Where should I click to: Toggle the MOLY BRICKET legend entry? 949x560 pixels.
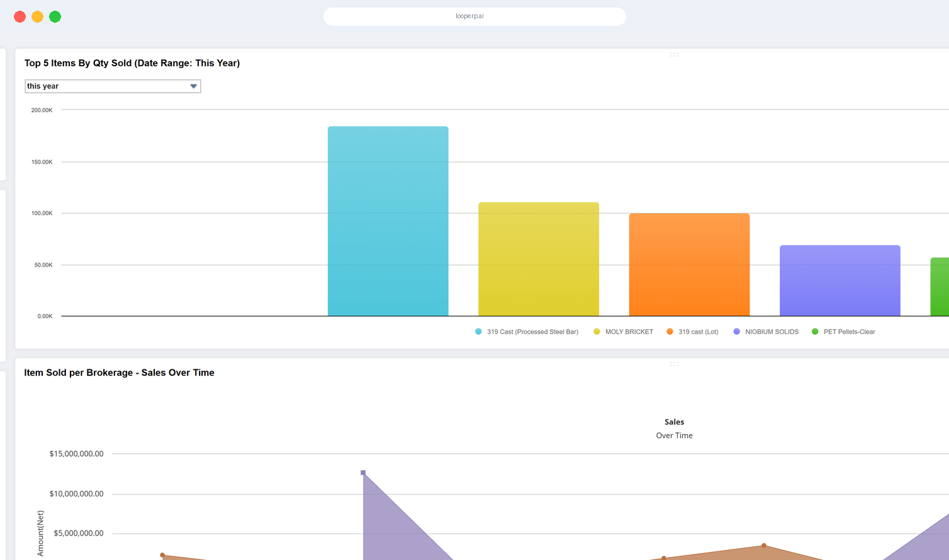tap(623, 332)
